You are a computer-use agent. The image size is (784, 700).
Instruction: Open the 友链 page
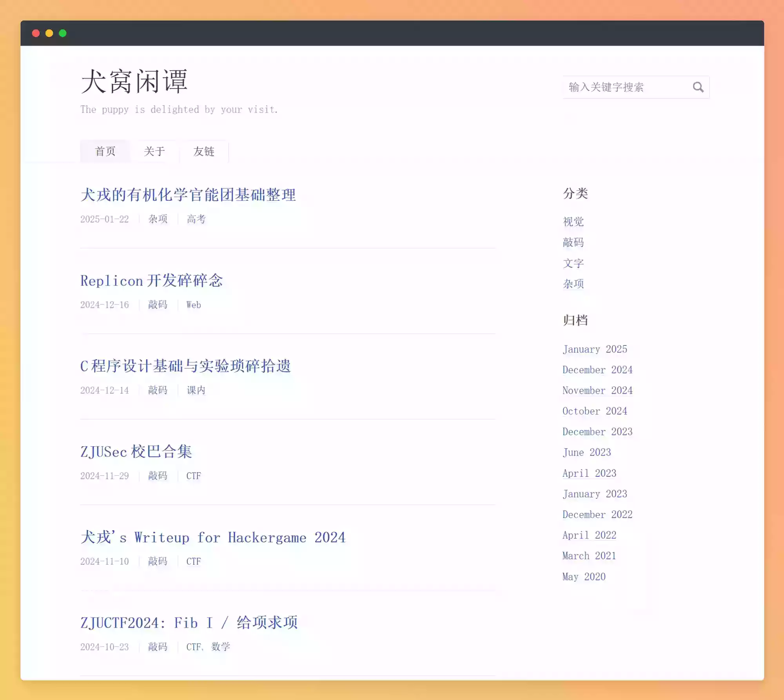(204, 152)
